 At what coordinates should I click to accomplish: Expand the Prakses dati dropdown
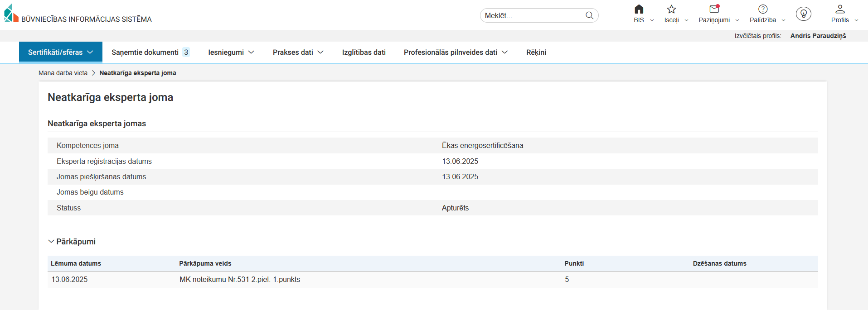coord(298,52)
